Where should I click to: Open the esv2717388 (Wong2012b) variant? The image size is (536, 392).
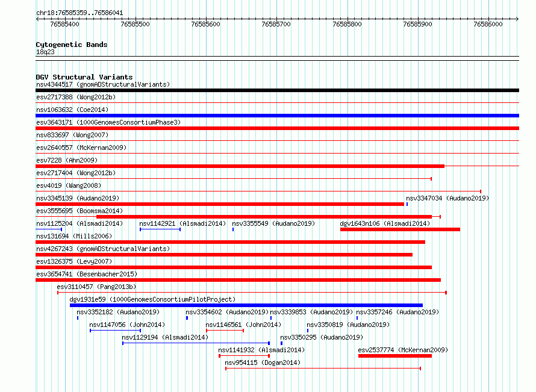point(76,97)
